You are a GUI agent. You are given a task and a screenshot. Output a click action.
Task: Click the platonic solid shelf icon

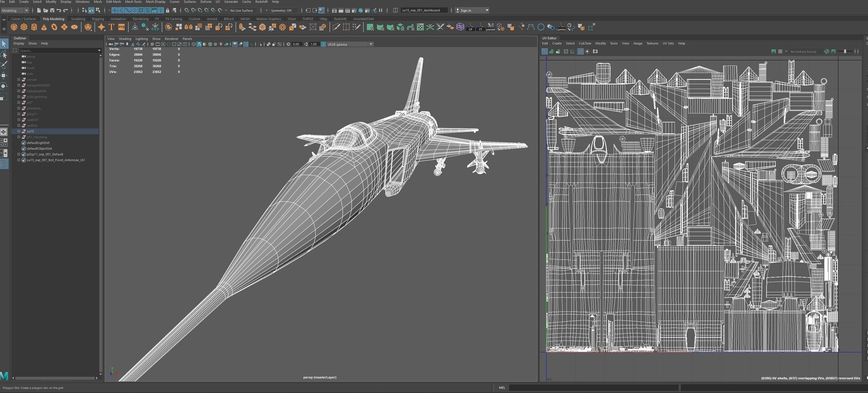pos(88,27)
